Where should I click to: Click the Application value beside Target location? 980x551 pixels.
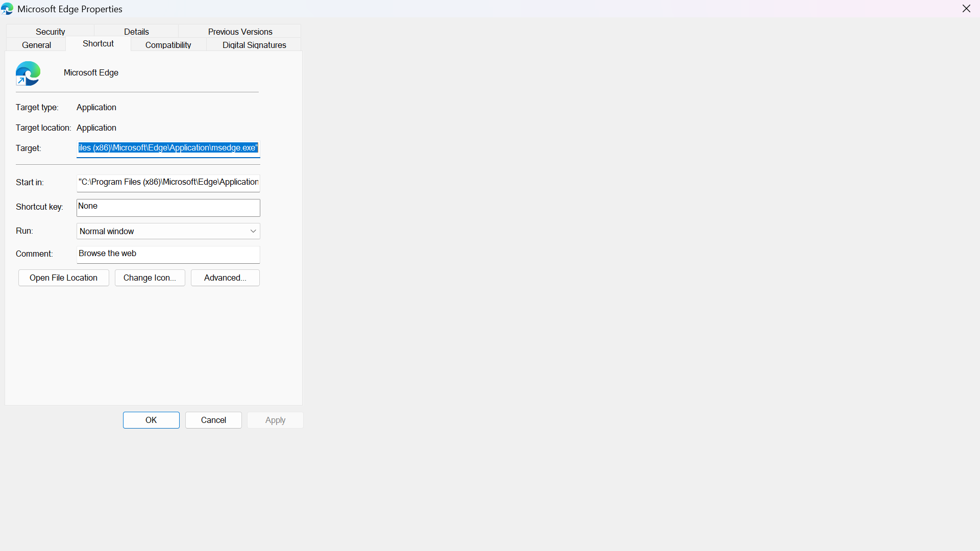(96, 128)
